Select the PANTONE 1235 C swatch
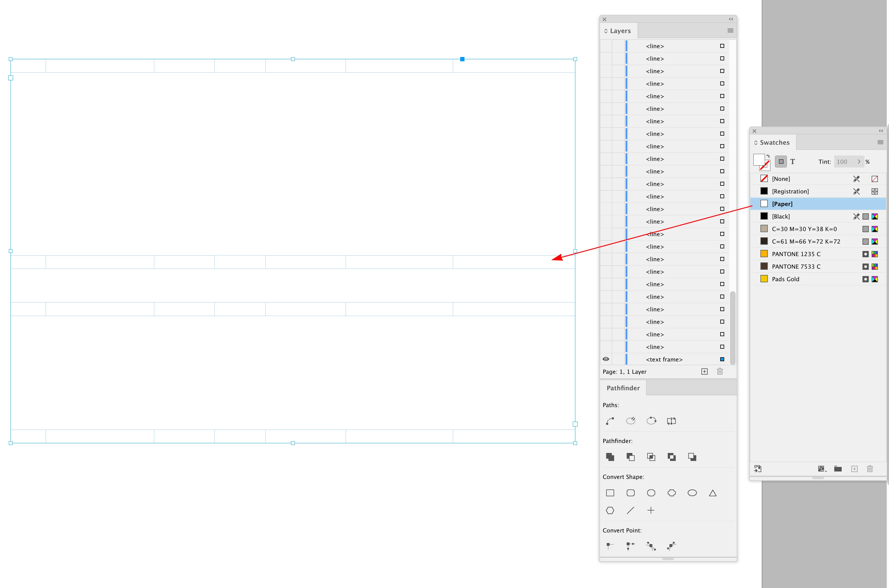The width and height of the screenshot is (889, 588). coord(796,254)
